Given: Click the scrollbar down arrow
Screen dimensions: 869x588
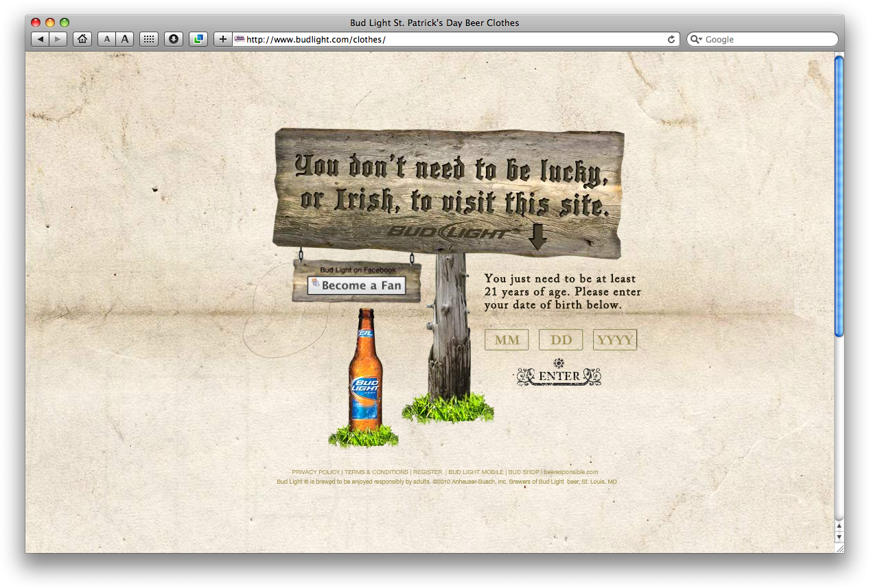Looking at the screenshot, I should [839, 537].
